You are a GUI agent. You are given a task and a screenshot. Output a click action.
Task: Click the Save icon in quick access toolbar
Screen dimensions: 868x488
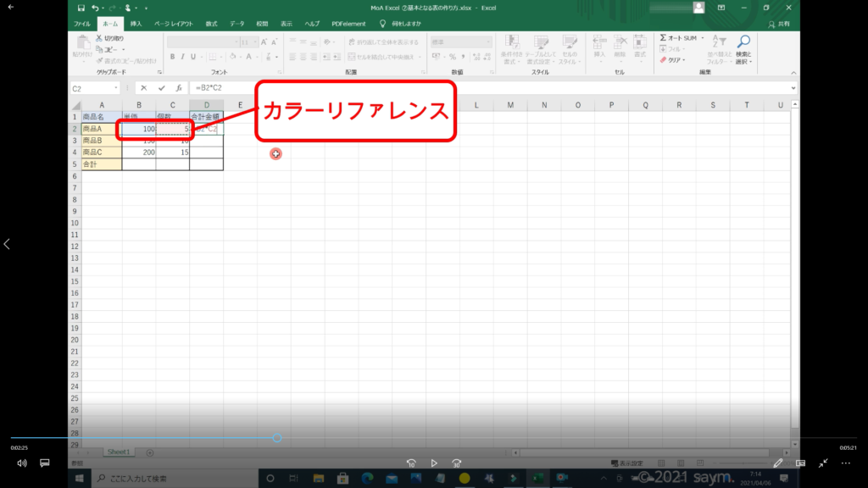(x=81, y=8)
